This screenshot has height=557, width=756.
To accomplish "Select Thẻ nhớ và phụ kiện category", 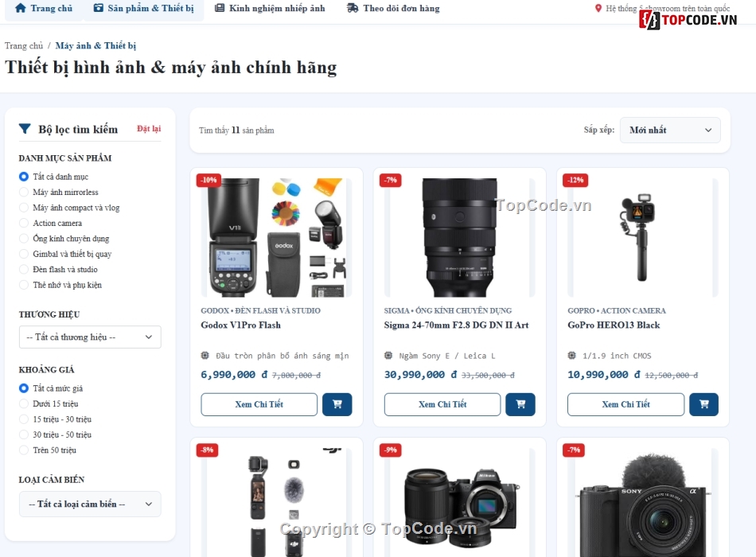I will coord(24,285).
